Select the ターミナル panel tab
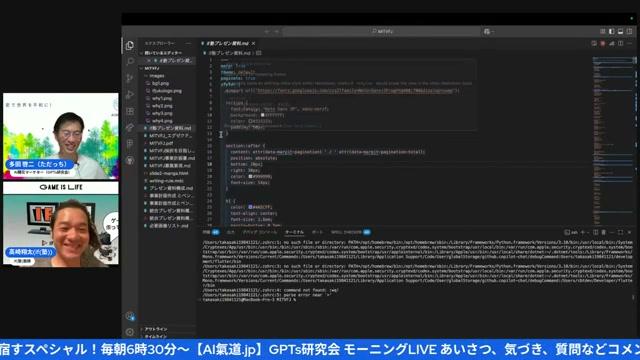 294,232
